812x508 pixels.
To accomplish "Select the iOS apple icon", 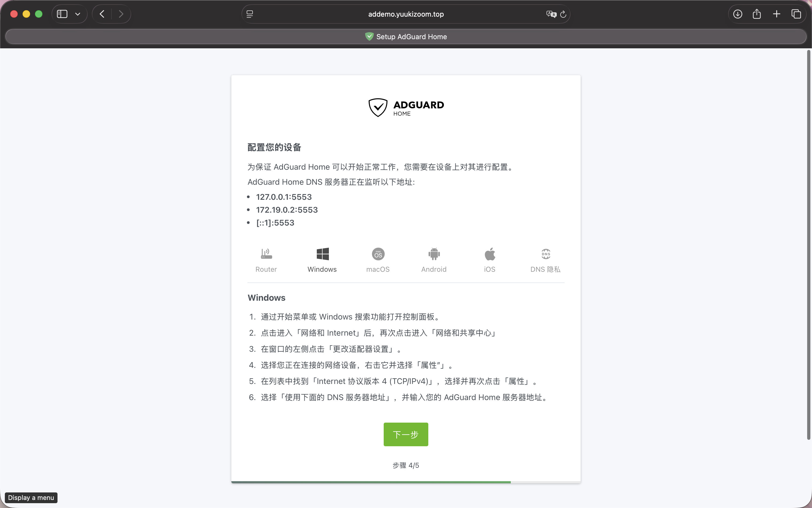I will [490, 254].
